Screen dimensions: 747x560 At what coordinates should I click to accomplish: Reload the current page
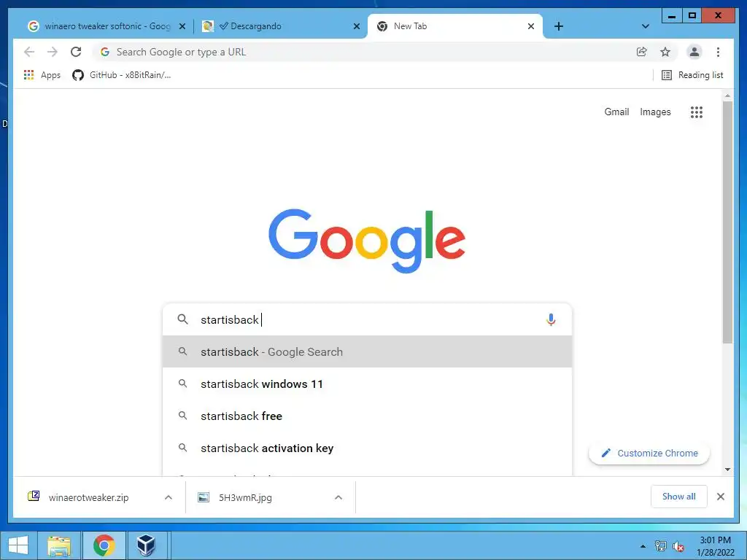(x=76, y=52)
